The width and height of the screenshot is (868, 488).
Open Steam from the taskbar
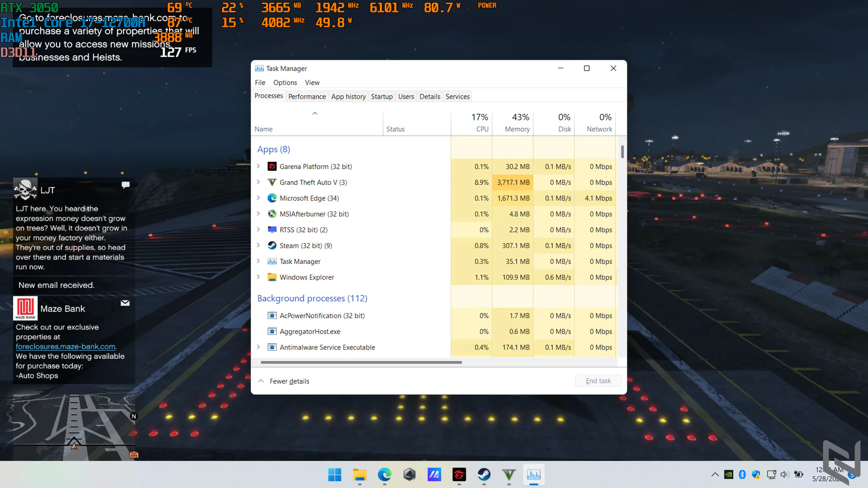pos(484,474)
